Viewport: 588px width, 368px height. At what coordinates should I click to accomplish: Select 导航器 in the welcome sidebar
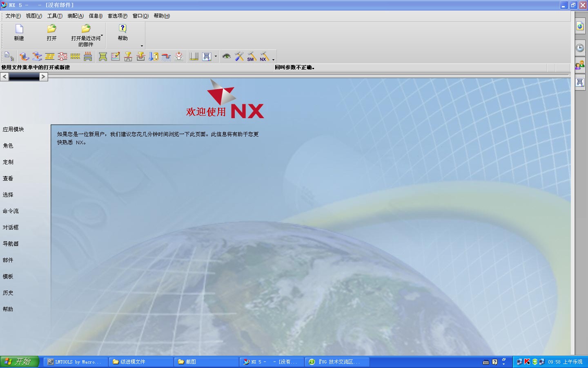point(11,244)
